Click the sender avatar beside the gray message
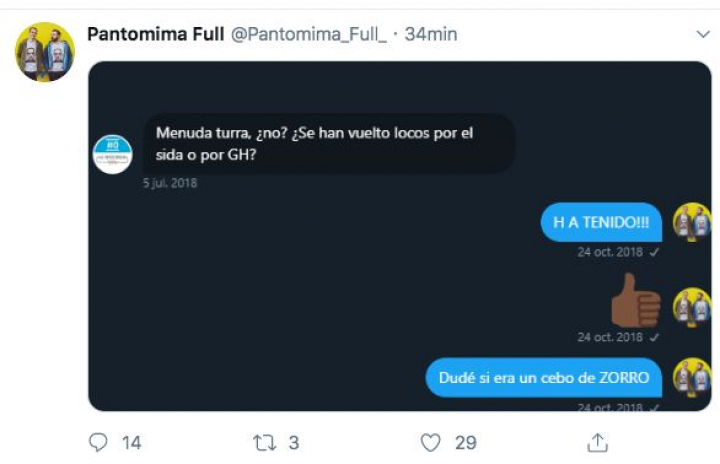The width and height of the screenshot is (720, 464). [x=112, y=154]
